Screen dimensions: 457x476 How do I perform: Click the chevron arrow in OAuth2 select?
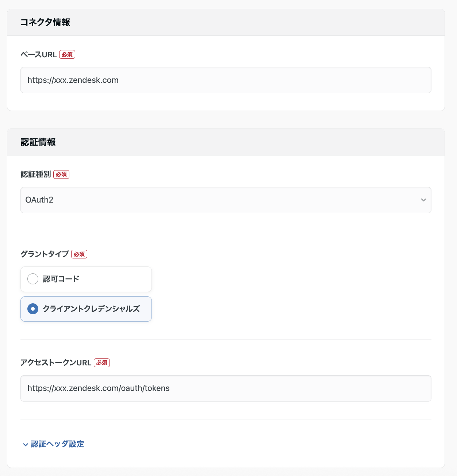coord(423,200)
